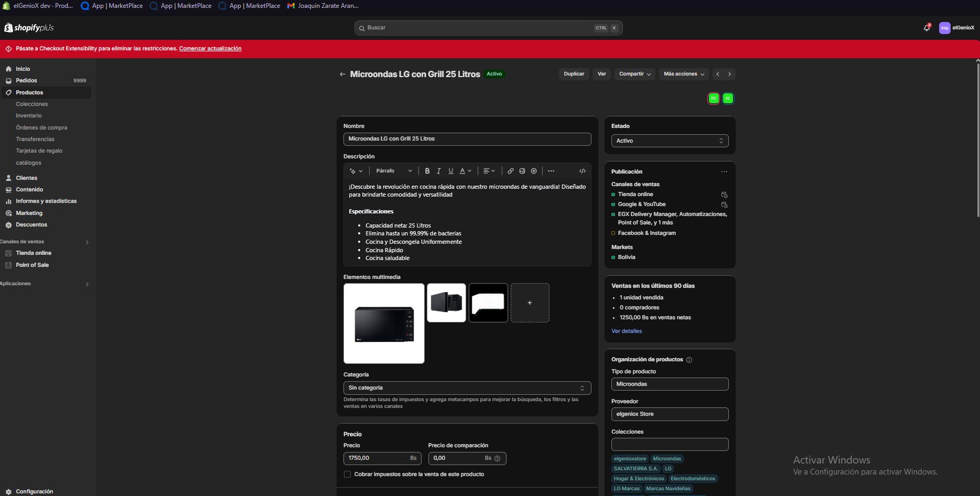
Task: Open Informes y estadísticas
Action: point(46,201)
